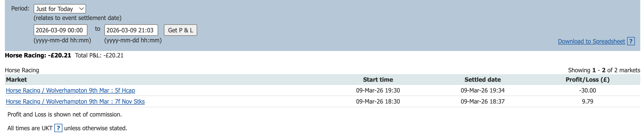Click the Start time column header

coord(378,80)
